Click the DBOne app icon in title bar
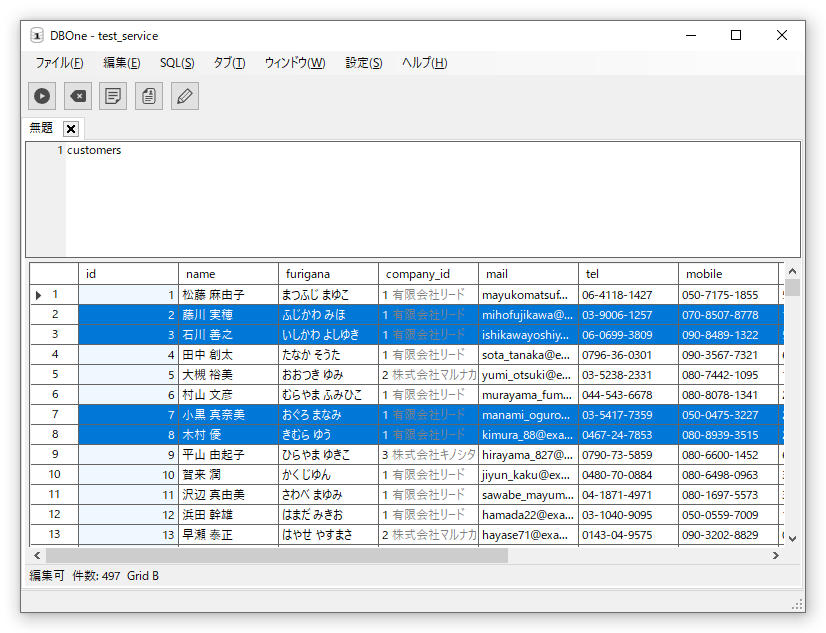 37,36
